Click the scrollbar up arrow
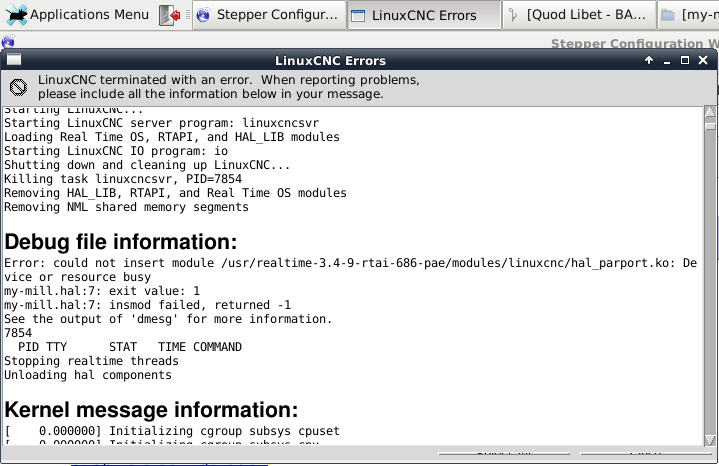The image size is (719, 466). pyautogui.click(x=710, y=111)
